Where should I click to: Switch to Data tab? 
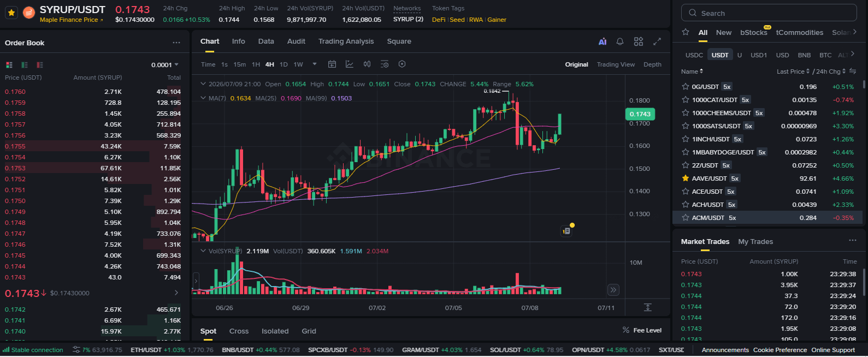(x=266, y=41)
